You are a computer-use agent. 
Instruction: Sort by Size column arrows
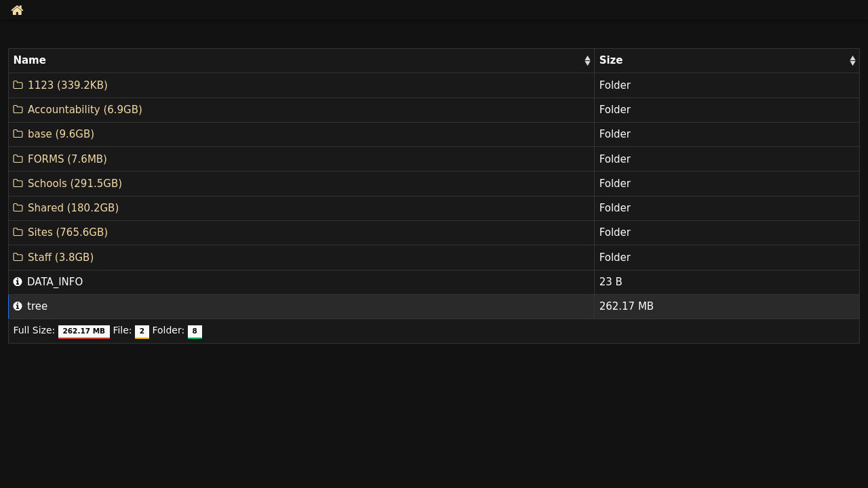[852, 61]
